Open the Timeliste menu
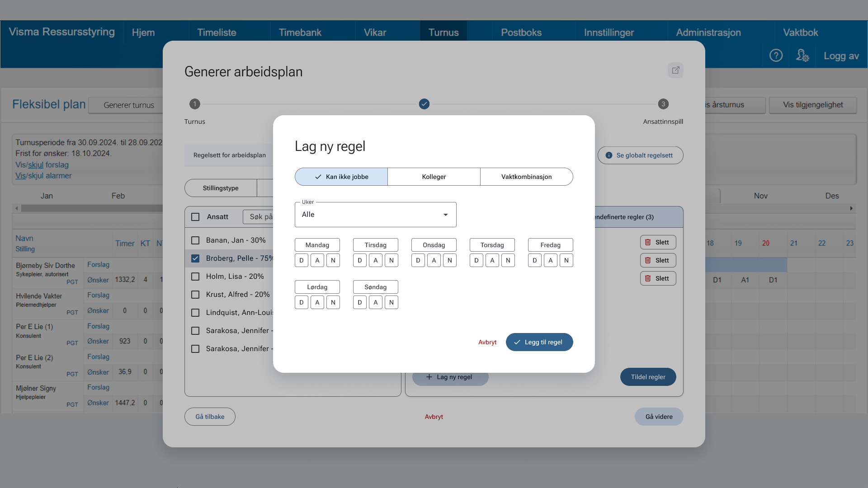868x488 pixels. [x=217, y=33]
